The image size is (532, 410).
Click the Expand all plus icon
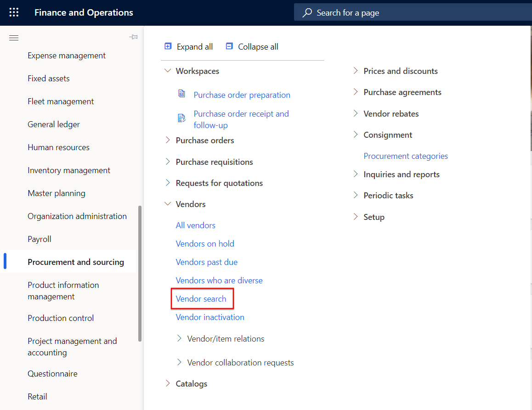point(168,46)
